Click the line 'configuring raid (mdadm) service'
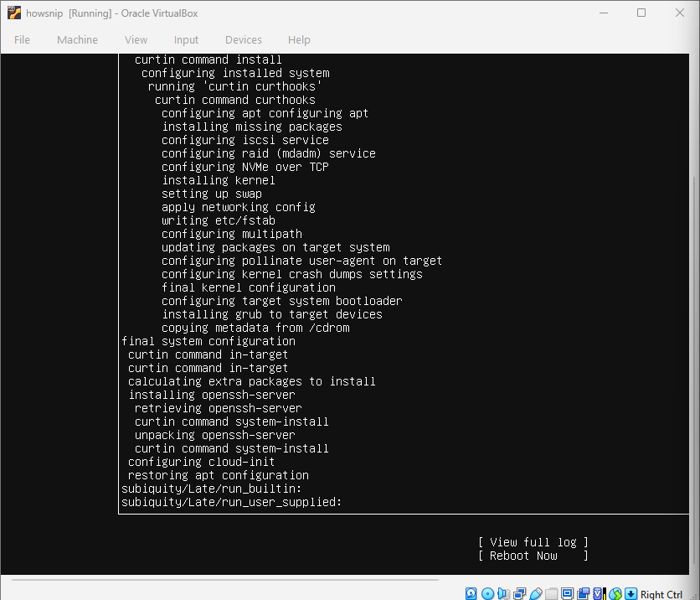This screenshot has width=700, height=600. [x=268, y=153]
